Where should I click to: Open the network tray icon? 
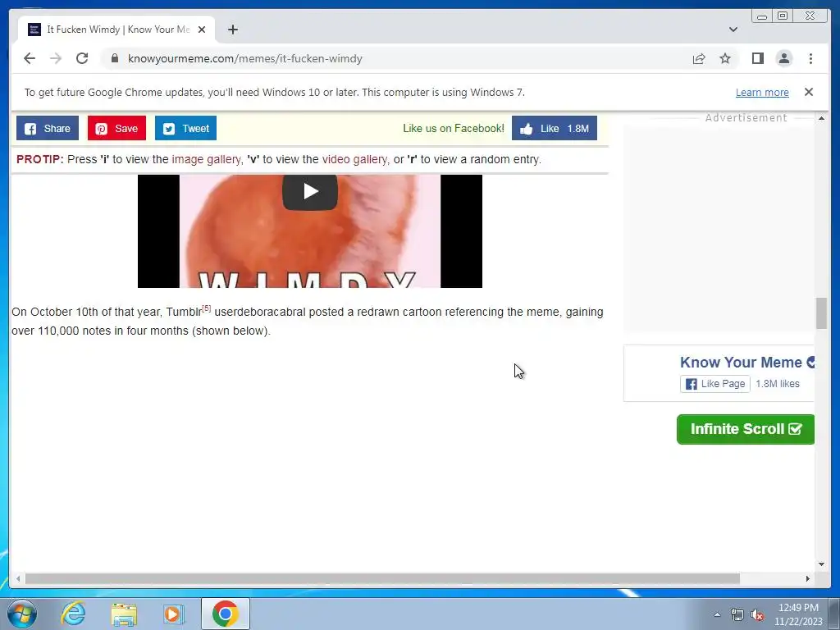(737, 614)
